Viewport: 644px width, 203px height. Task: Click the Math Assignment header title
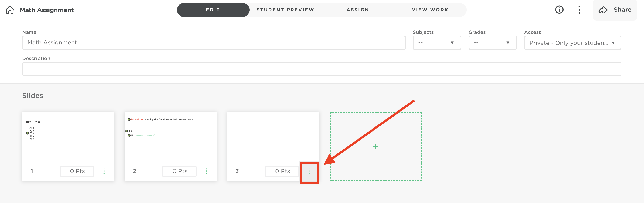pyautogui.click(x=46, y=10)
